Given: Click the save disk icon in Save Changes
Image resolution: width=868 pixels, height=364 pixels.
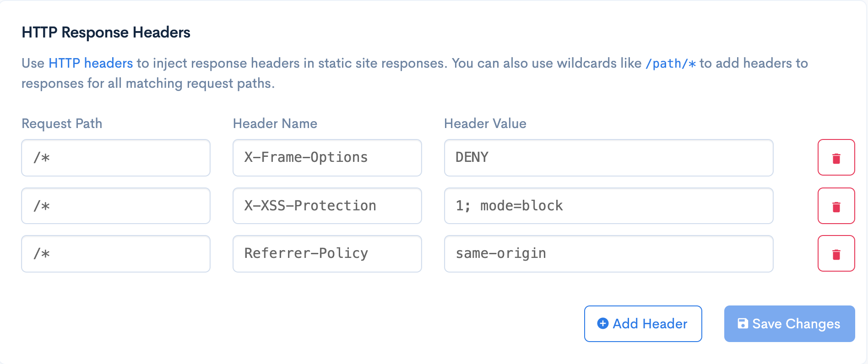Looking at the screenshot, I should (x=743, y=323).
